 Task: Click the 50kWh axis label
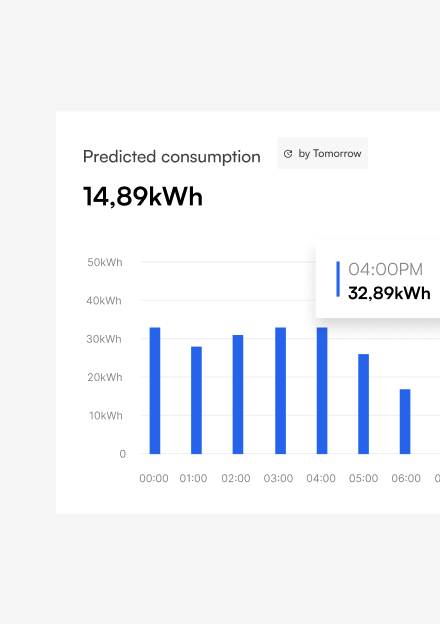point(105,262)
